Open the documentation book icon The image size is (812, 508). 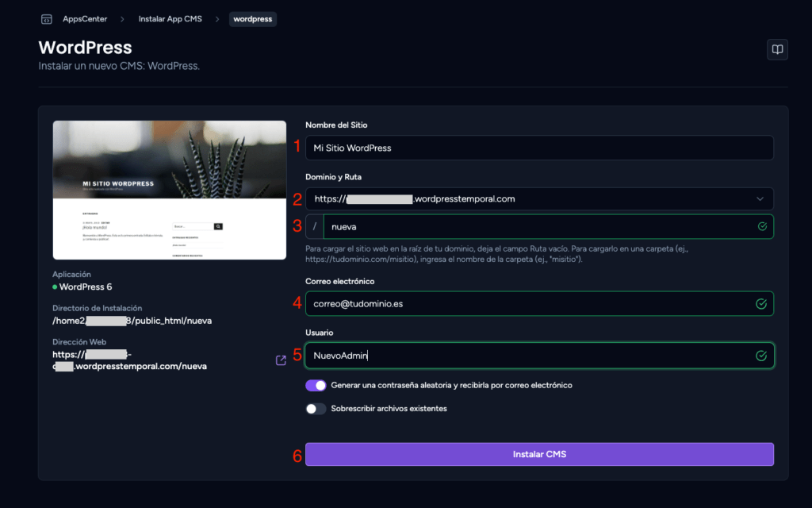(x=777, y=50)
